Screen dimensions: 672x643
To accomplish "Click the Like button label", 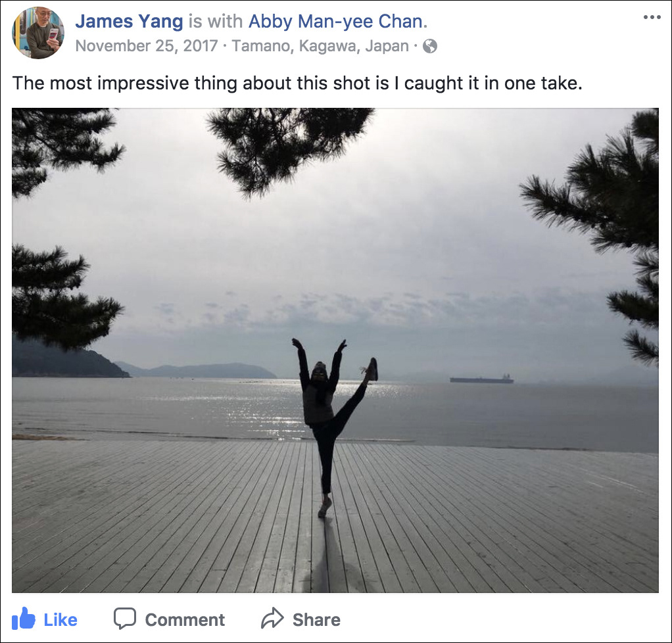I will 60,620.
